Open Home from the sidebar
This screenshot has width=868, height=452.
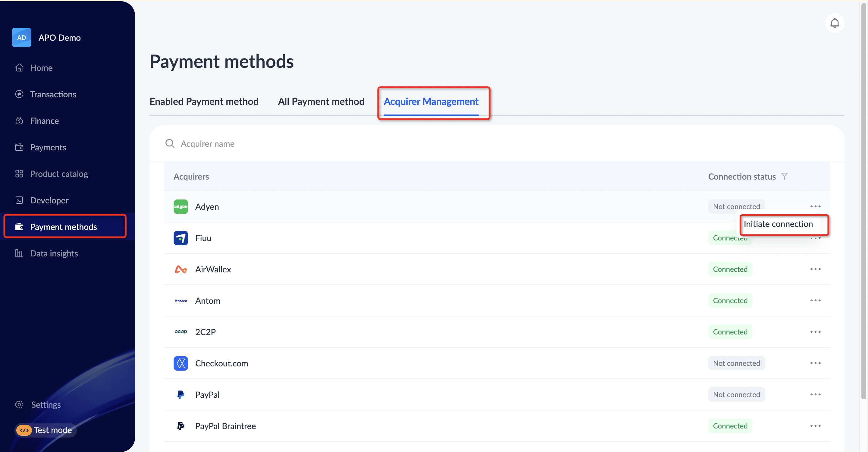[x=41, y=68]
